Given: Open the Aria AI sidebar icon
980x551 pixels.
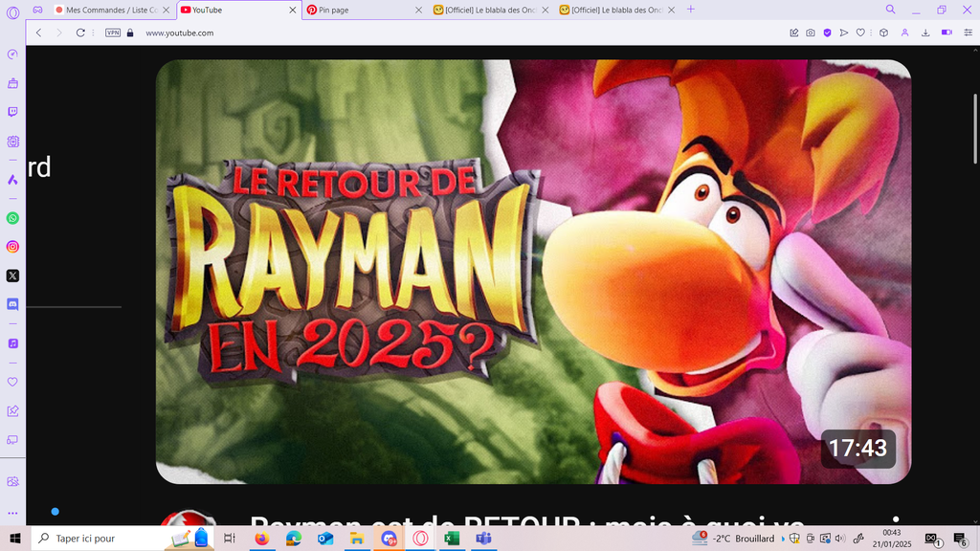Looking at the screenshot, I should (x=12, y=180).
